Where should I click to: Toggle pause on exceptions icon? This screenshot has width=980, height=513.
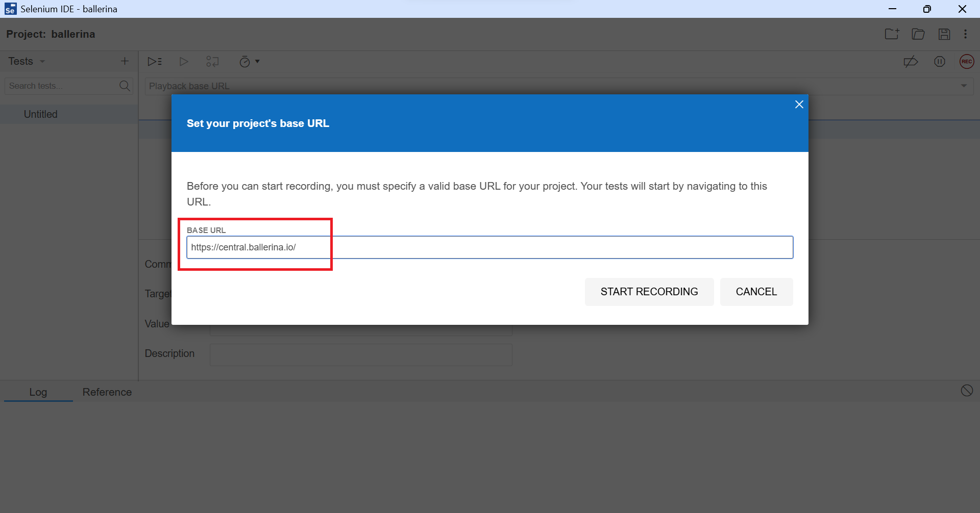tap(940, 62)
